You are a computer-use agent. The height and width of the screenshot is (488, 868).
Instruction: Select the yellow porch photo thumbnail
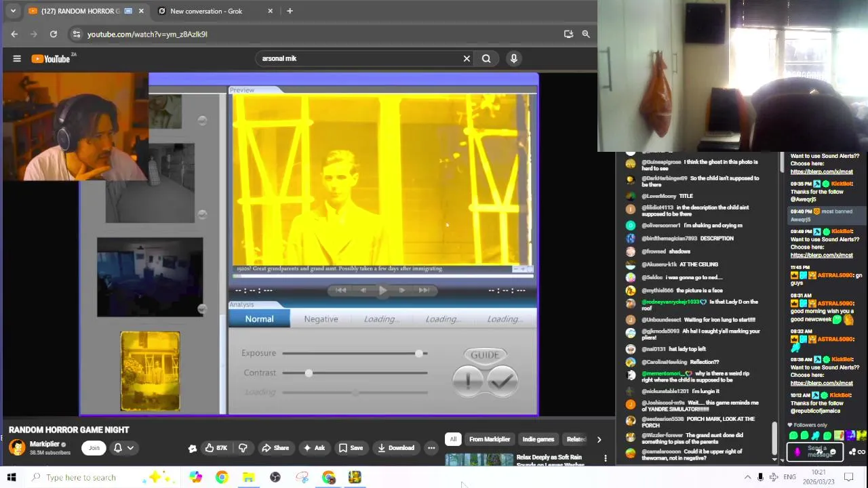(x=150, y=371)
